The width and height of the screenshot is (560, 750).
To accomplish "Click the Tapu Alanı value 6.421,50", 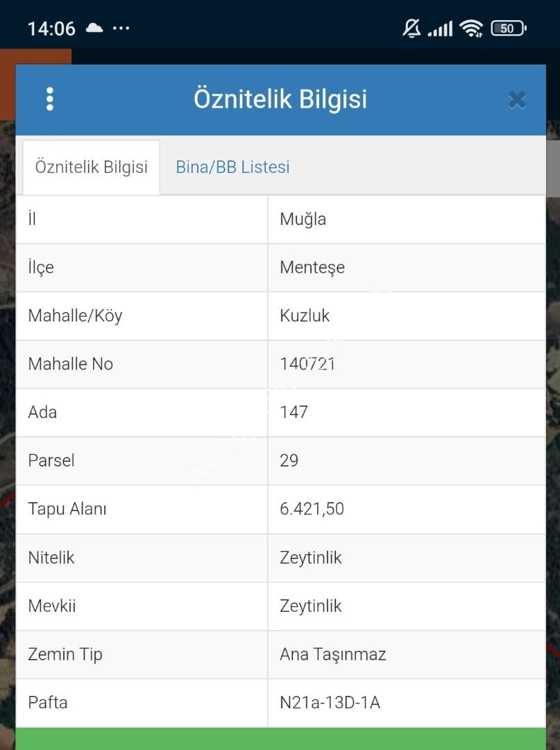I will pyautogui.click(x=312, y=509).
